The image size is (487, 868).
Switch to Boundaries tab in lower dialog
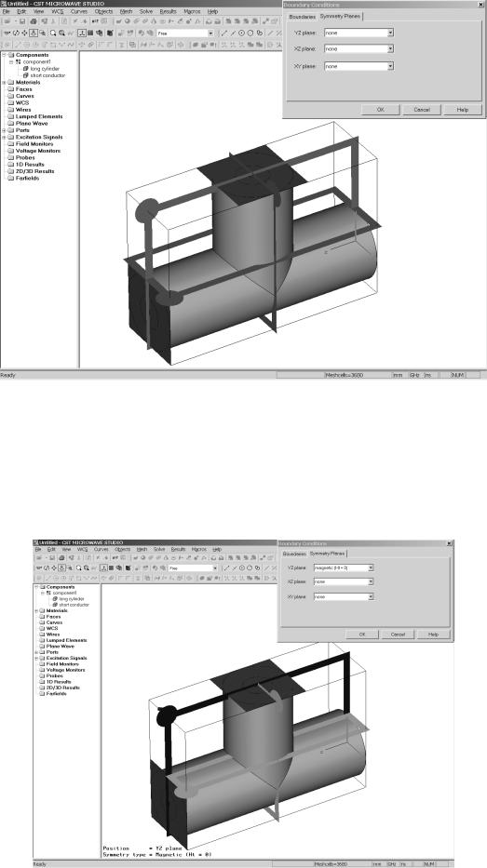coord(294,554)
